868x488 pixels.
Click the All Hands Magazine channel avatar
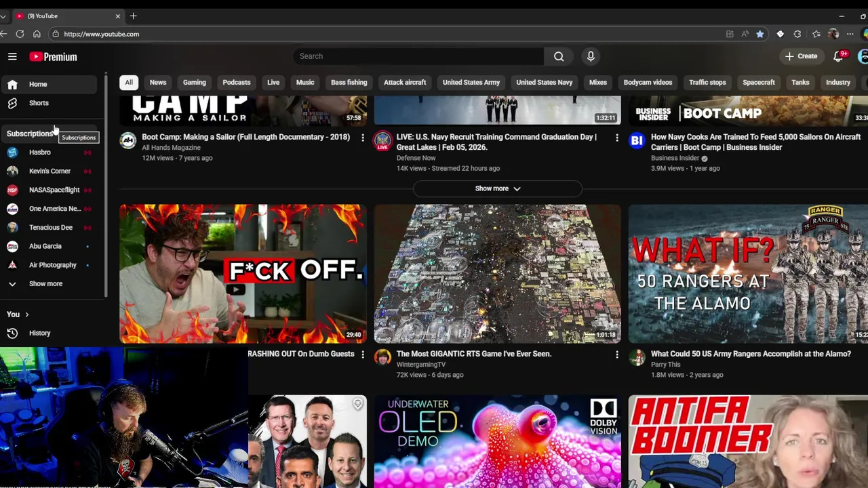click(x=128, y=140)
